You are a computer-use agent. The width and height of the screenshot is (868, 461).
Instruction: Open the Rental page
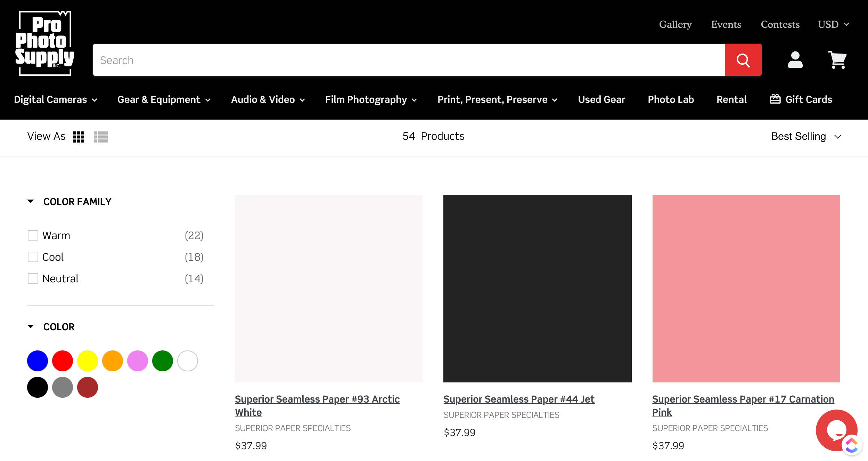click(x=731, y=99)
